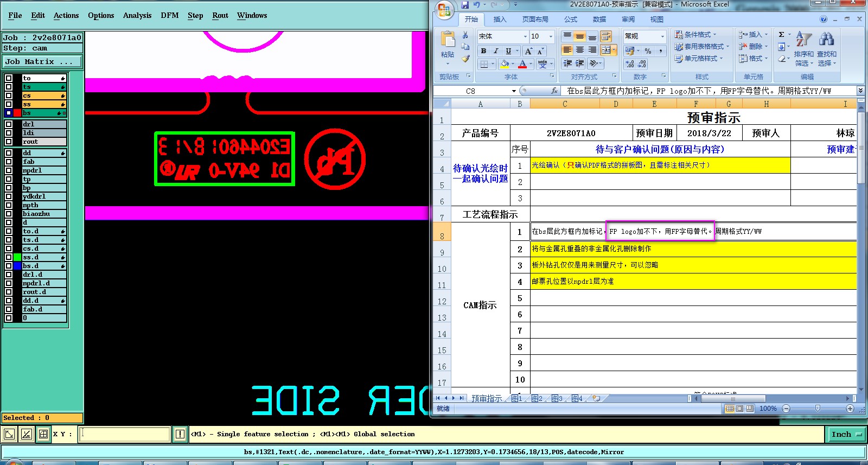Click the Percent Style icon
Viewport: 868px width, 465px height.
click(648, 51)
